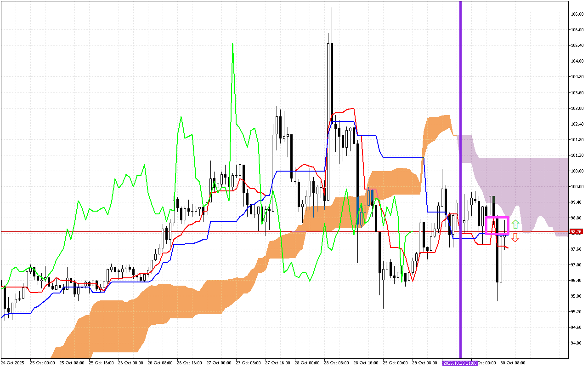The height and width of the screenshot is (368, 588).
Task: Click the green up arrow marker
Action: click(x=515, y=224)
